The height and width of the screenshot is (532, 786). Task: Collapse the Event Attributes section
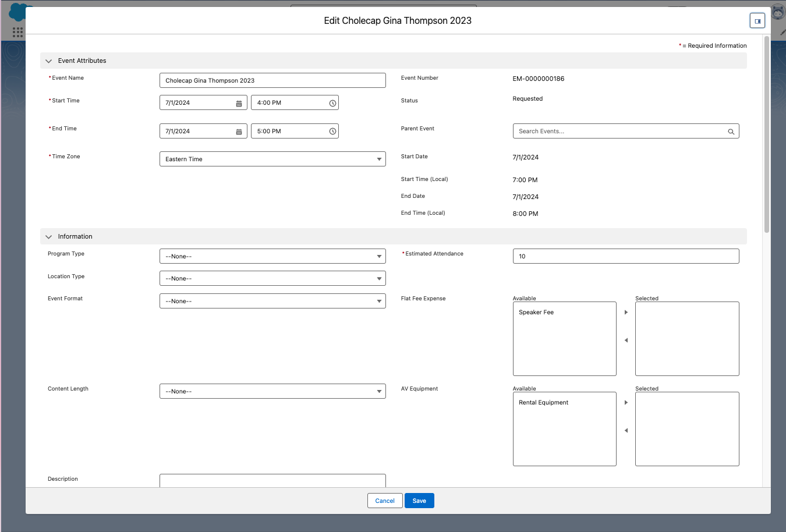click(49, 61)
